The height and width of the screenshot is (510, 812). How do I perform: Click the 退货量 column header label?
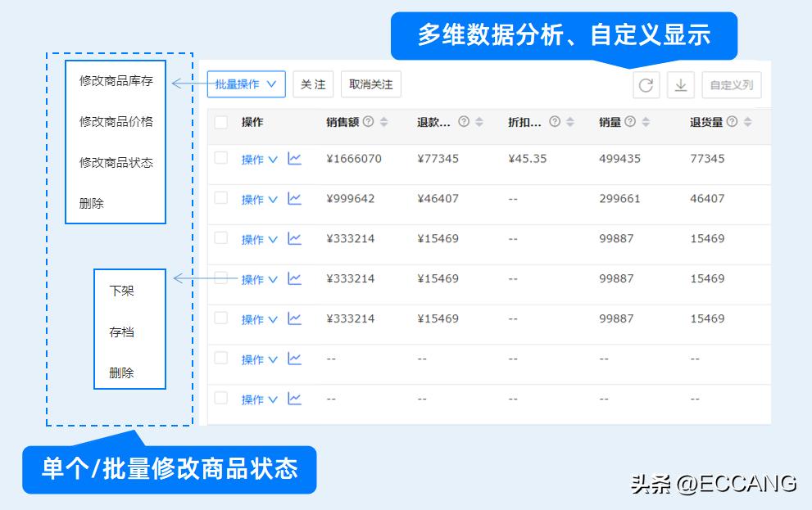point(706,122)
